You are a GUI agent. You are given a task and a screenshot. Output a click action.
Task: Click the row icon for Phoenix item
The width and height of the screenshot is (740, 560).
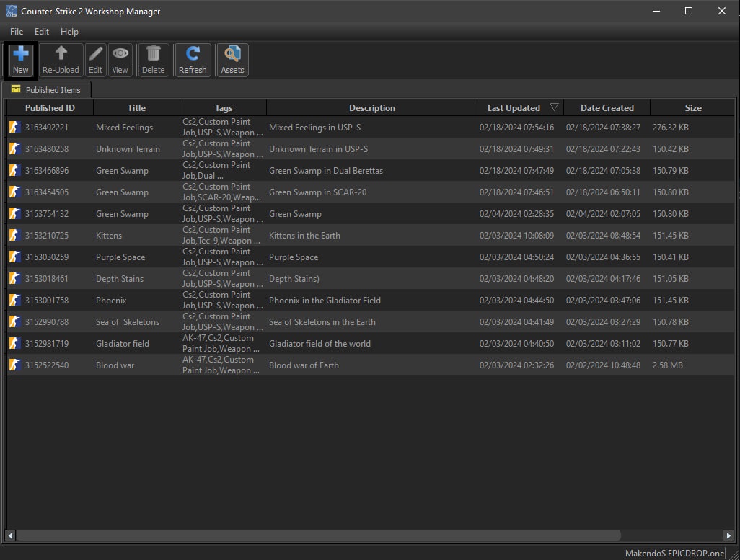click(14, 301)
